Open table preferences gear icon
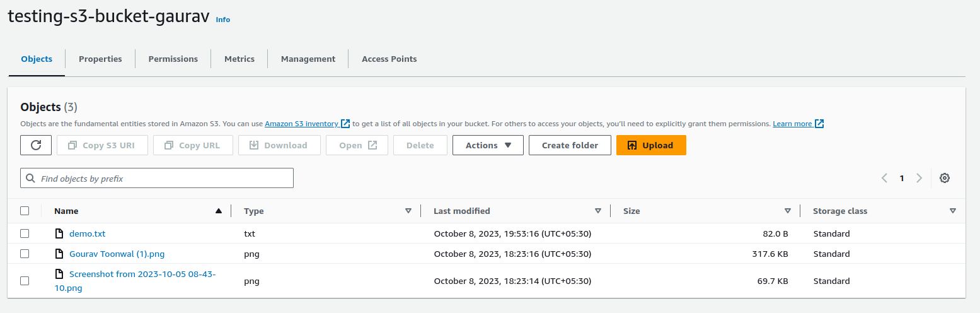Screen dimensions: 980x313 point(944,178)
